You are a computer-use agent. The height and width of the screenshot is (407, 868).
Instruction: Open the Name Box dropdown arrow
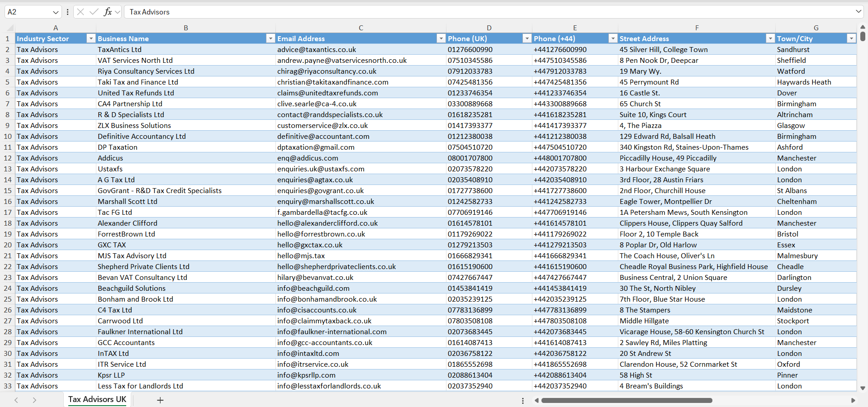click(x=56, y=12)
